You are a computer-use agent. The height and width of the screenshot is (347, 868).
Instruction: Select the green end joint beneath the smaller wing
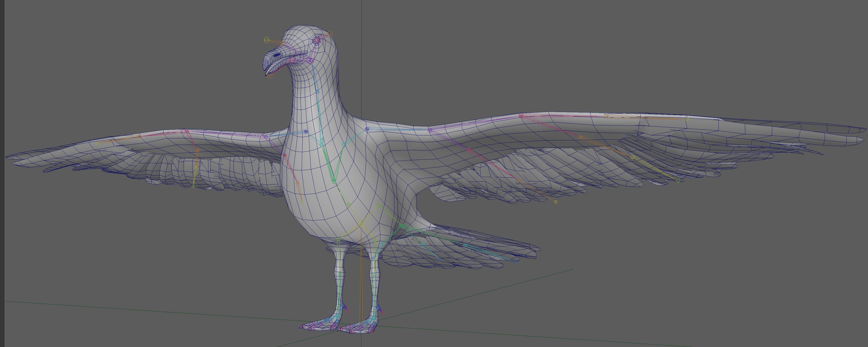(x=193, y=186)
